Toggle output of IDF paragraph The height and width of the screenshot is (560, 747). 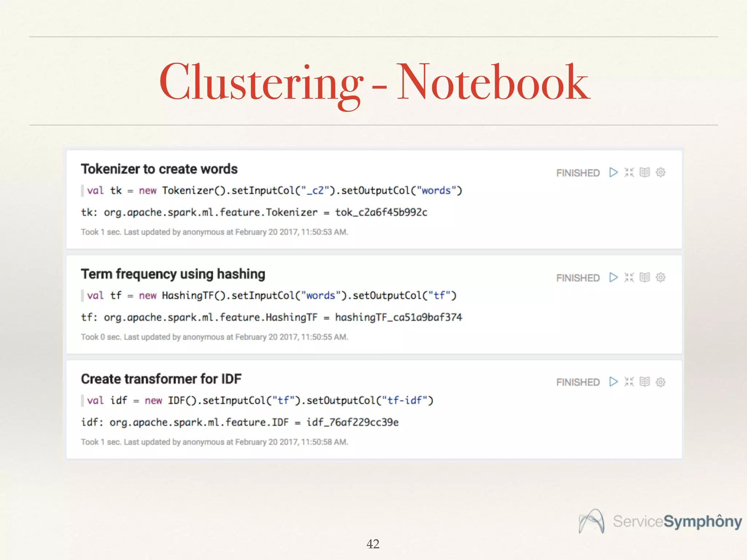pos(645,382)
